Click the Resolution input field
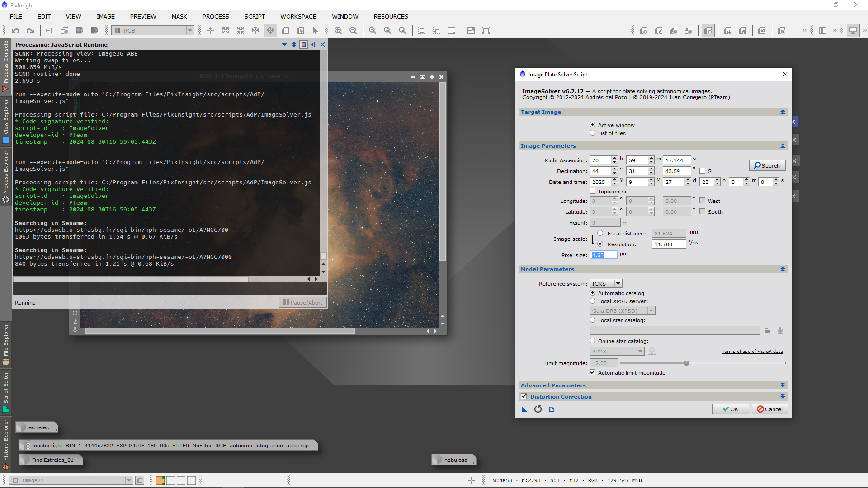This screenshot has width=868, height=488. click(669, 244)
